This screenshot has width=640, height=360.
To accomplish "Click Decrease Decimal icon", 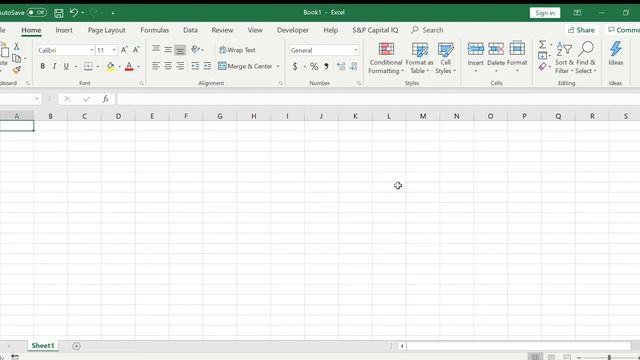I will pyautogui.click(x=353, y=66).
